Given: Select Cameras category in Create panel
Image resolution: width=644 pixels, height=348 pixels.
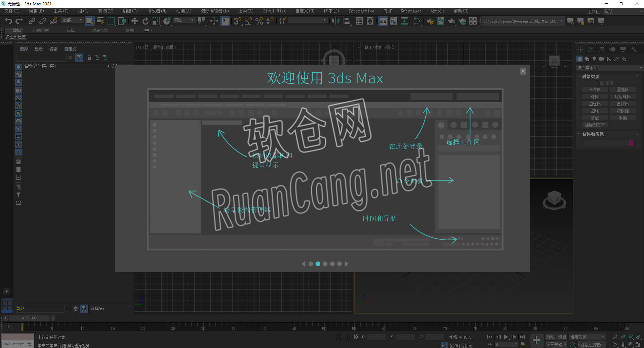Looking at the screenshot, I should 602,59.
